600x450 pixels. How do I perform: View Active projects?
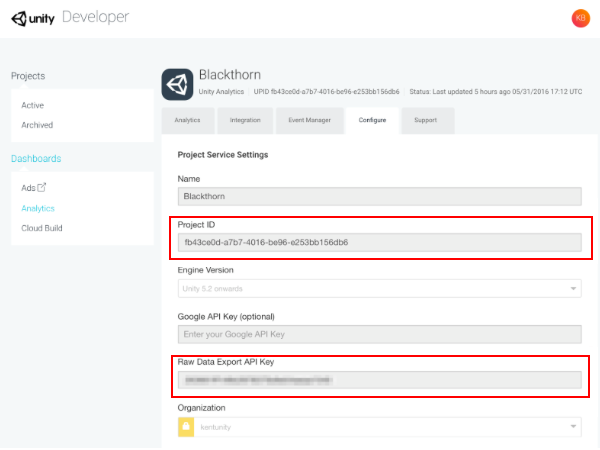coord(32,105)
